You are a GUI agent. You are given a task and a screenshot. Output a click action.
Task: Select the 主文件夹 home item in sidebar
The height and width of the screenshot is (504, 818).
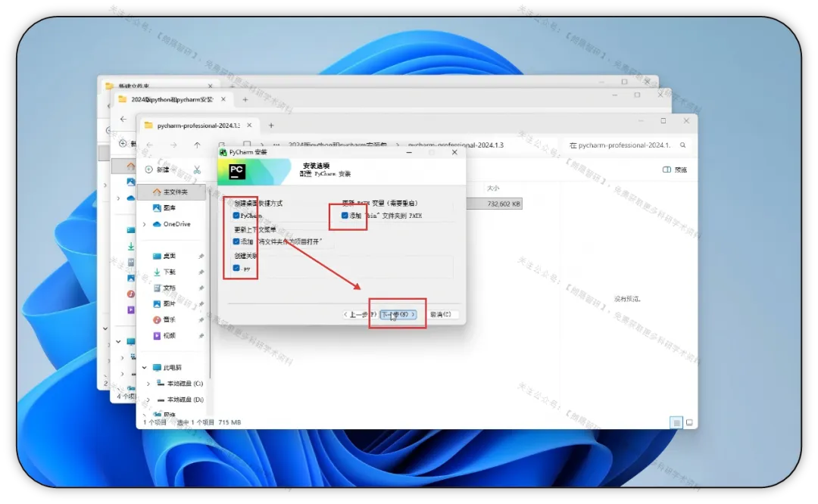(172, 191)
